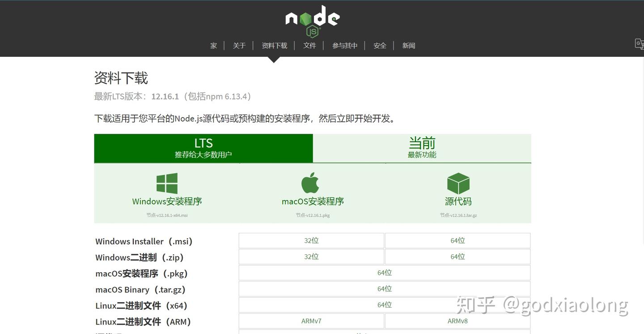The height and width of the screenshot is (334, 644).
Task: Download 64位 Windows二进制 (.zip)
Action: (x=458, y=257)
